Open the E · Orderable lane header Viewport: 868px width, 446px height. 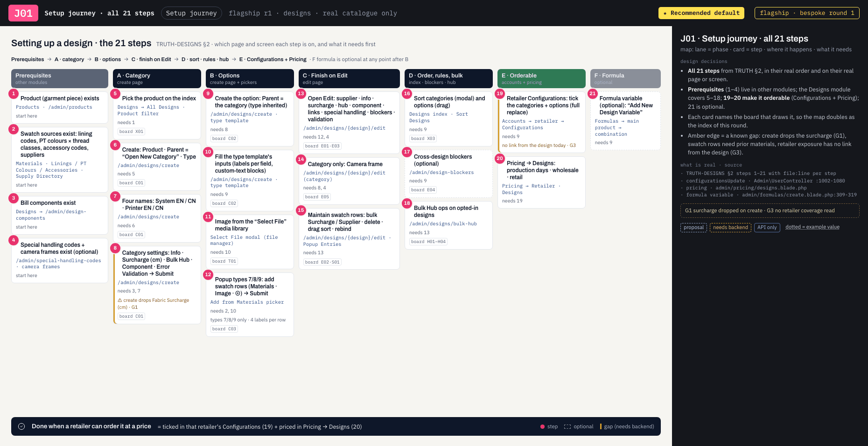(x=541, y=78)
